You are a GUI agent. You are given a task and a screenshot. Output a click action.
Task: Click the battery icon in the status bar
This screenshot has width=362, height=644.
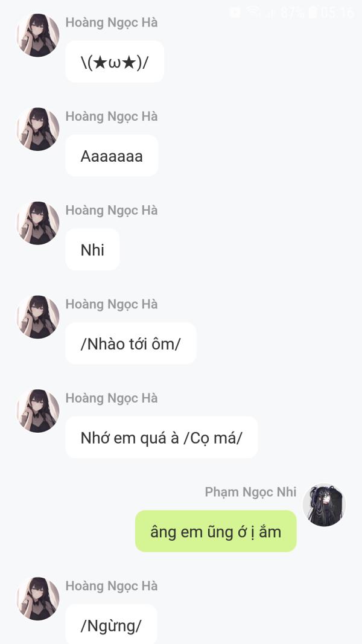point(313,12)
